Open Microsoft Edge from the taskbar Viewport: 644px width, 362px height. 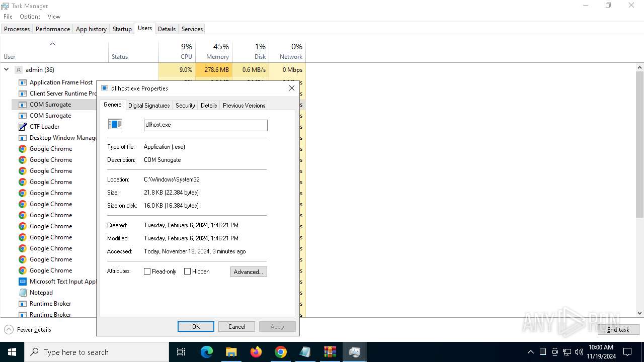pos(207,352)
